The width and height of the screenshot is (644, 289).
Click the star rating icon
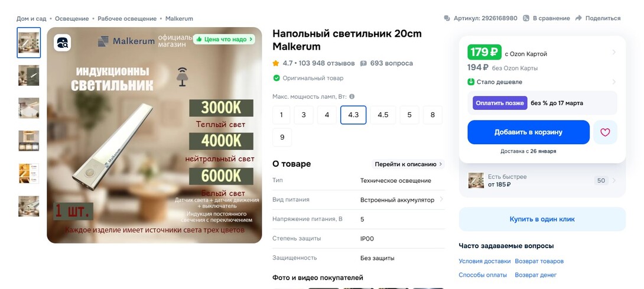[275, 63]
